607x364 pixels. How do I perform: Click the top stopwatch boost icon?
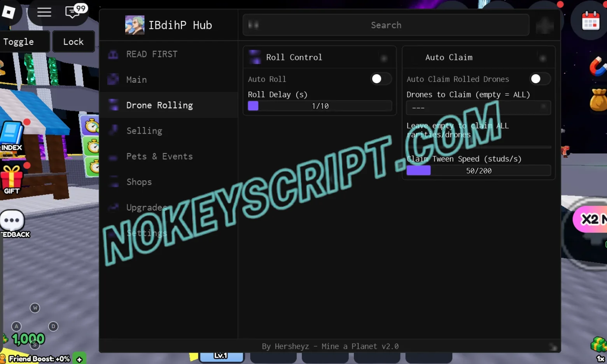tap(91, 125)
